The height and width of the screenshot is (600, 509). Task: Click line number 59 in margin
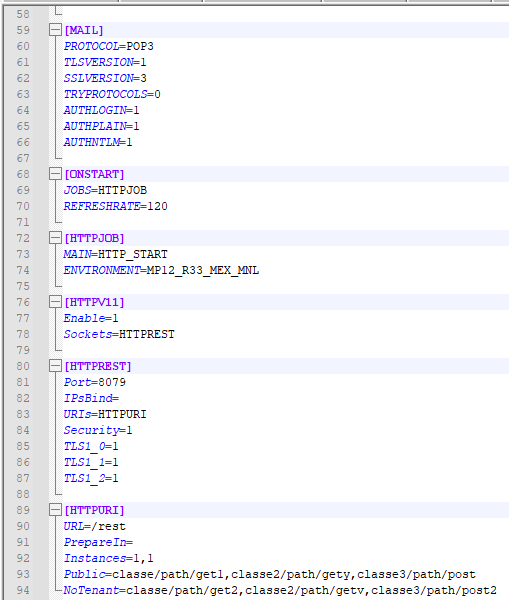(x=23, y=30)
